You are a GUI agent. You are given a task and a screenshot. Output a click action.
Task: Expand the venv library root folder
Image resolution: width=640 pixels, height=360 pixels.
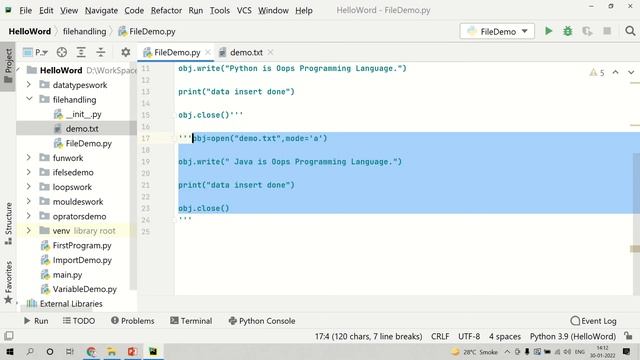coord(29,231)
